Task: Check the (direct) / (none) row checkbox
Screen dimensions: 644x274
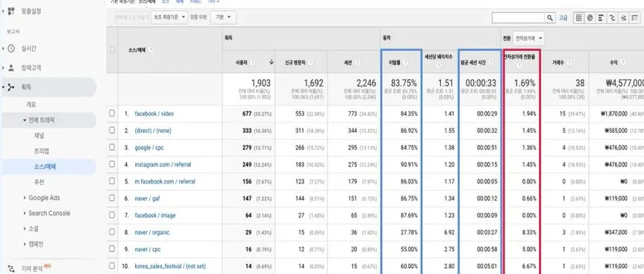Action: (x=112, y=130)
